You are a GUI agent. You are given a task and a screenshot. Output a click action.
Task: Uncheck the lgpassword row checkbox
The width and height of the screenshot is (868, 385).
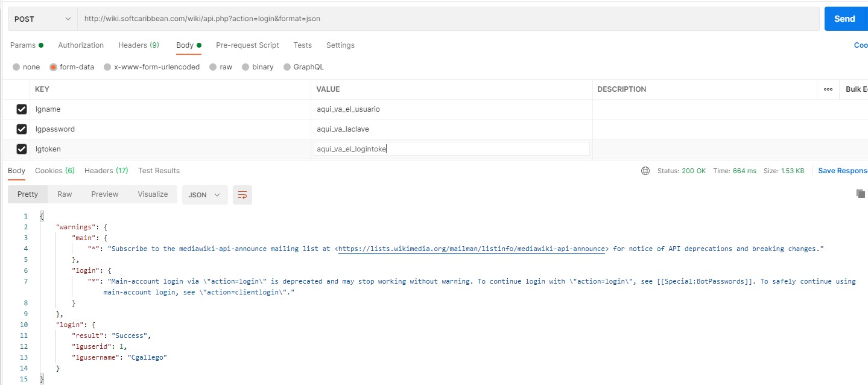pyautogui.click(x=22, y=129)
